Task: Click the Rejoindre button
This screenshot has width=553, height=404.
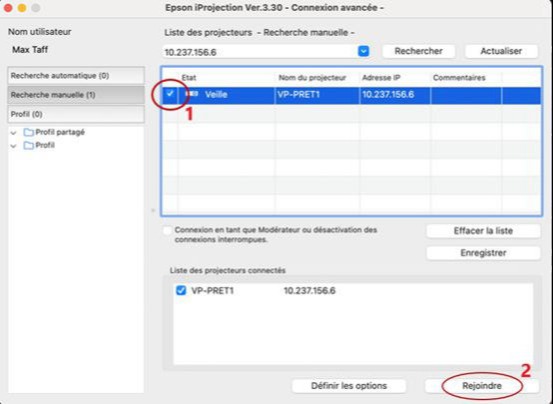Action: click(x=482, y=386)
